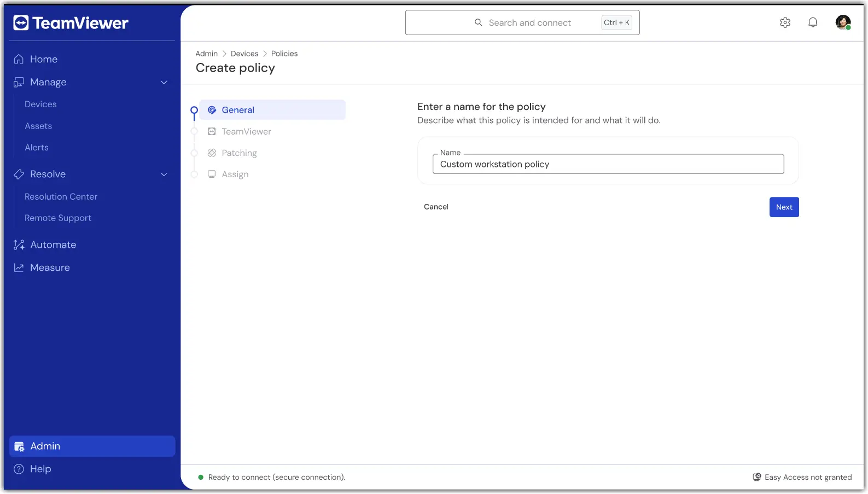Open the user profile avatar
Screen dimensions: 868x494
843,22
